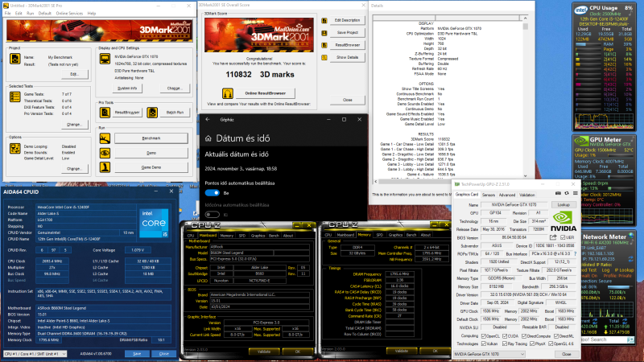Image resolution: width=644 pixels, height=362 pixels.
Task: Click the Selected Tests checklist icon
Action: point(15,97)
